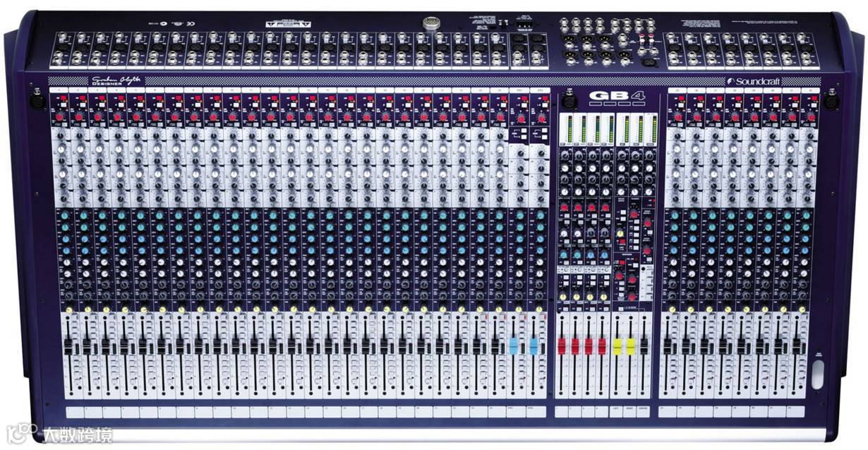Image resolution: width=868 pixels, height=450 pixels.
Task: Select the fourth red group fader
Action: pyautogui.click(x=602, y=346)
